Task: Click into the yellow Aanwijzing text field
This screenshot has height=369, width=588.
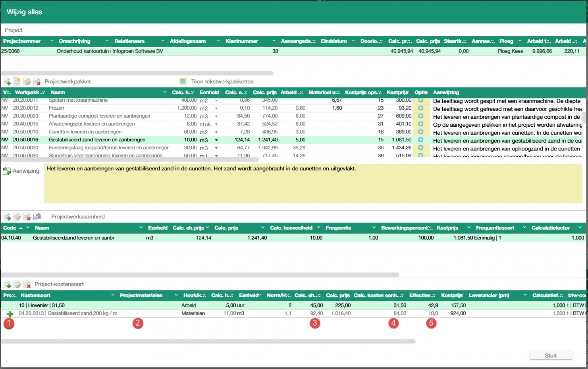Action: [313, 184]
